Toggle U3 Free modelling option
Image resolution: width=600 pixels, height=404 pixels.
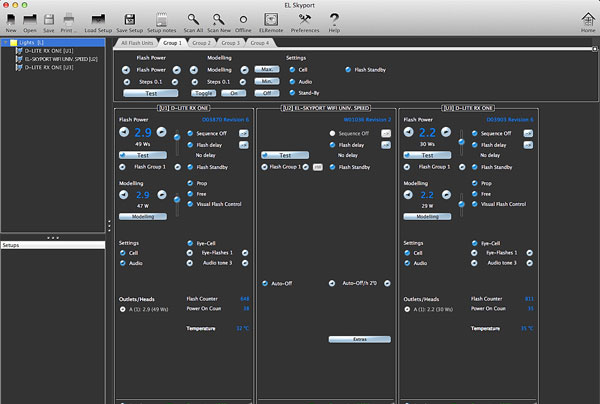tap(475, 194)
